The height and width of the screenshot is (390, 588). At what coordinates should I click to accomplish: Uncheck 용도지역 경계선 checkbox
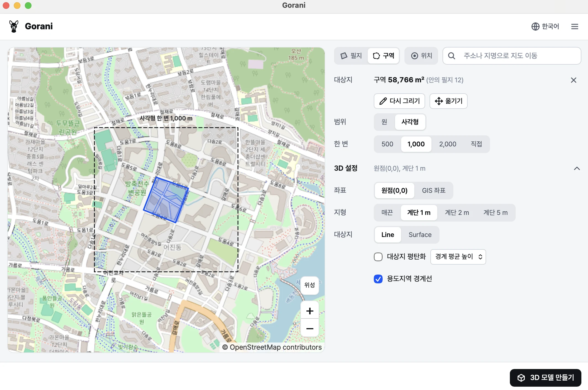tap(378, 279)
